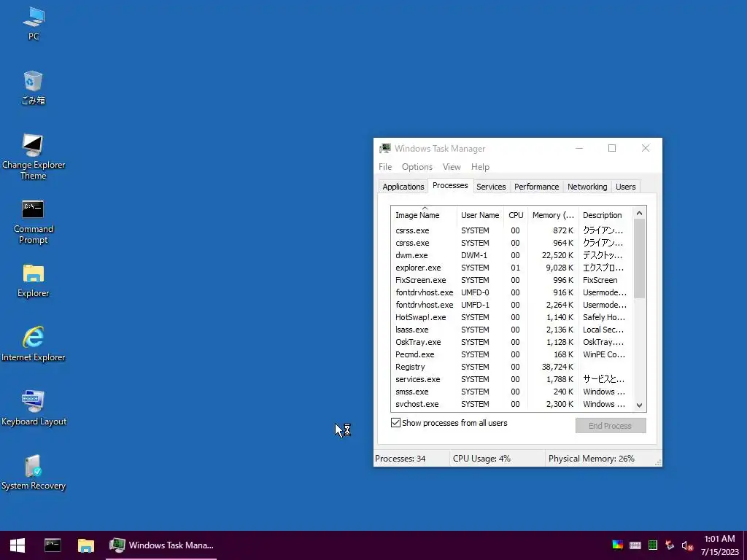Viewport: 747px width, 560px height.
Task: Open the Recycle Bin (ごみ箱) desktop icon
Action: [x=34, y=88]
